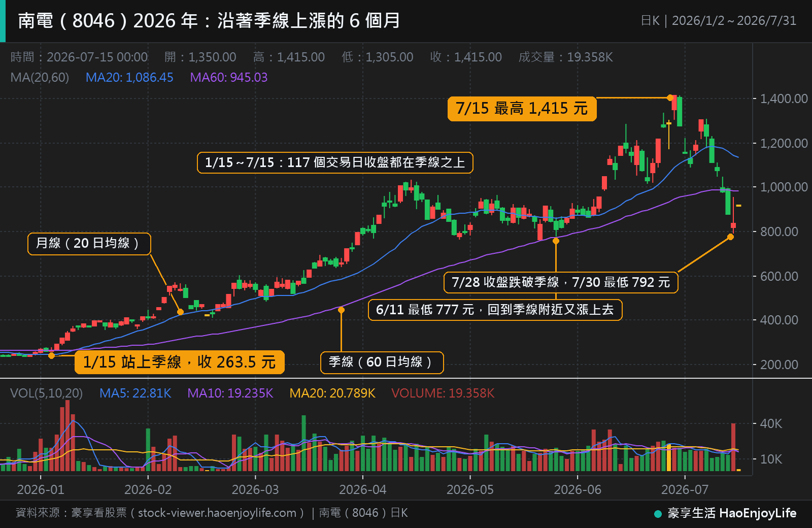Screen dimensions: 812x528
Task: Click the 2026-01 date axis label
Action: pos(41,489)
